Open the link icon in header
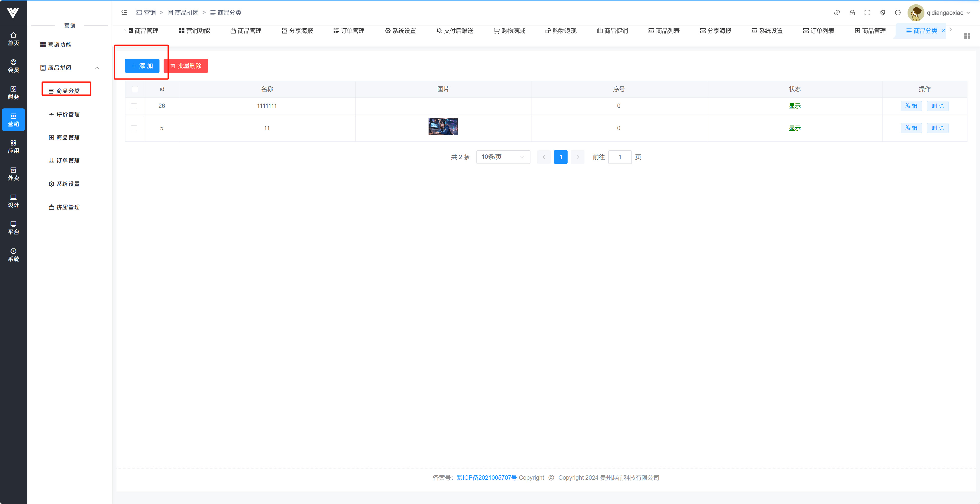Screen dimensions: 980x504 pyautogui.click(x=837, y=13)
